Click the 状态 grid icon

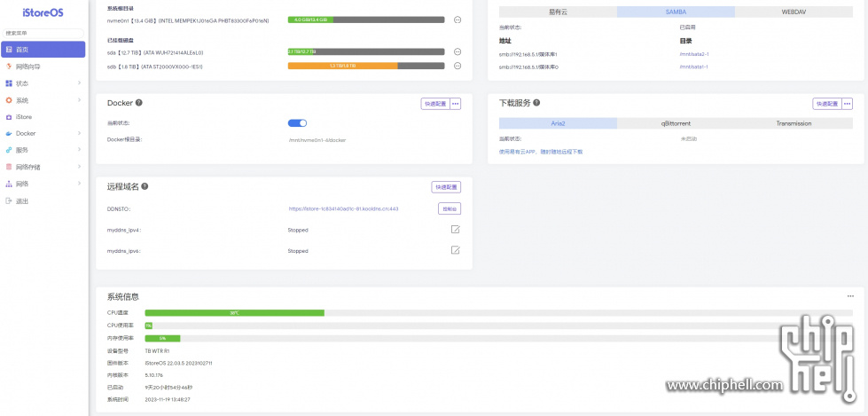coord(8,83)
